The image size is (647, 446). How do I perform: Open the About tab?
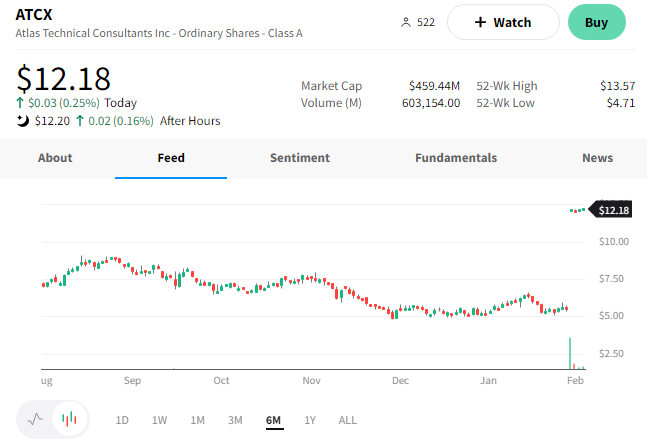(x=55, y=158)
